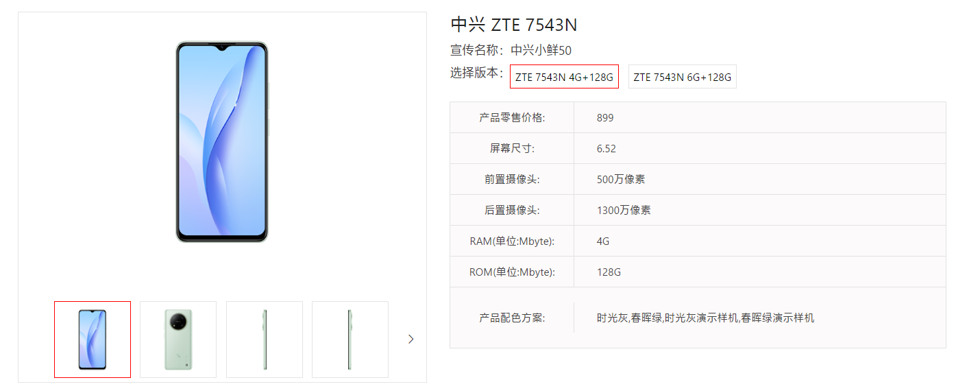The height and width of the screenshot is (391, 980).
Task: Click front camera value 500万像素
Action: click(x=621, y=179)
